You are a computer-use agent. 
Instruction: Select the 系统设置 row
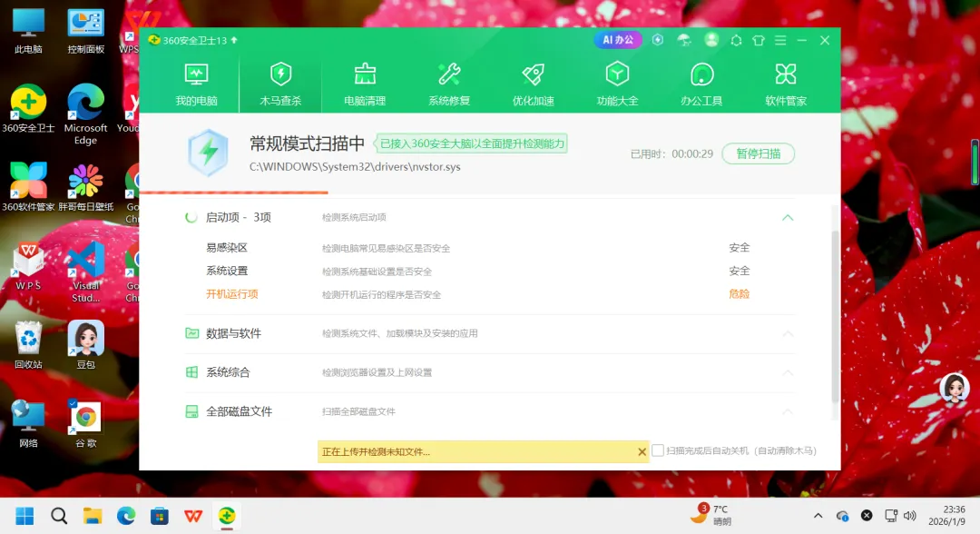(478, 271)
